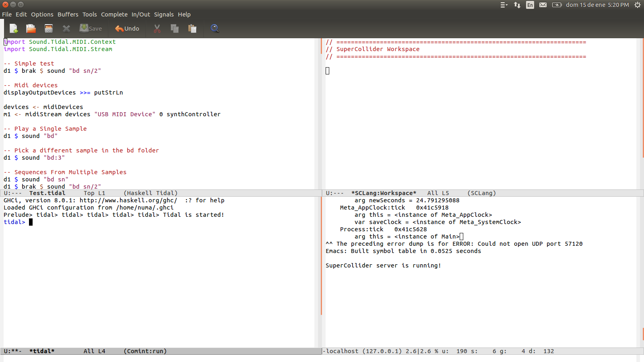Click "Could not open UDP port 57120" error
The height and width of the screenshot is (362, 644).
tap(530, 244)
